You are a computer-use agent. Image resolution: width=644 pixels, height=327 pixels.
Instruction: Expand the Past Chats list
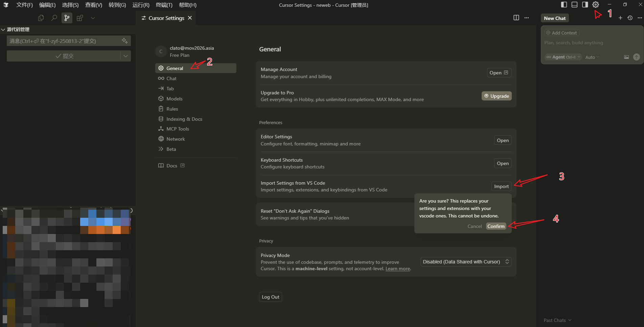click(557, 320)
